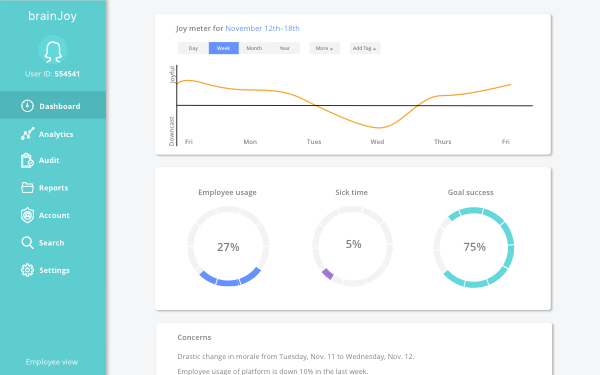Select the Month range tab
The image size is (600, 375).
pyautogui.click(x=254, y=48)
